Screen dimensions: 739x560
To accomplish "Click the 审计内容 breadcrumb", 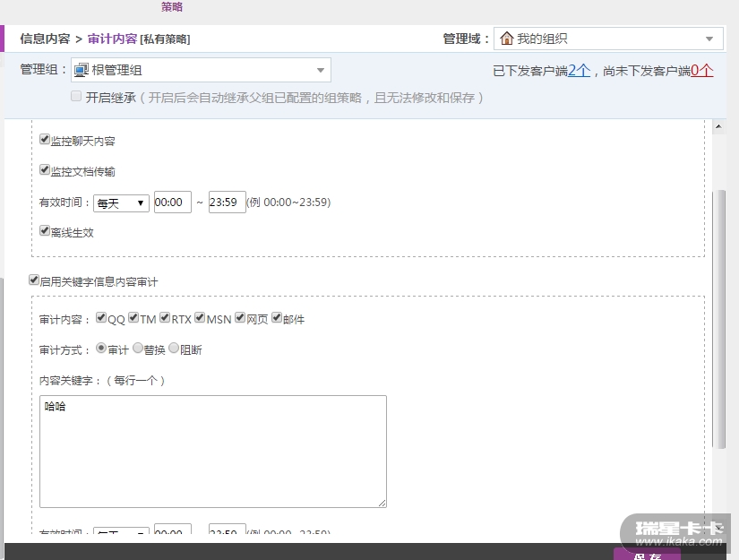I will [112, 39].
